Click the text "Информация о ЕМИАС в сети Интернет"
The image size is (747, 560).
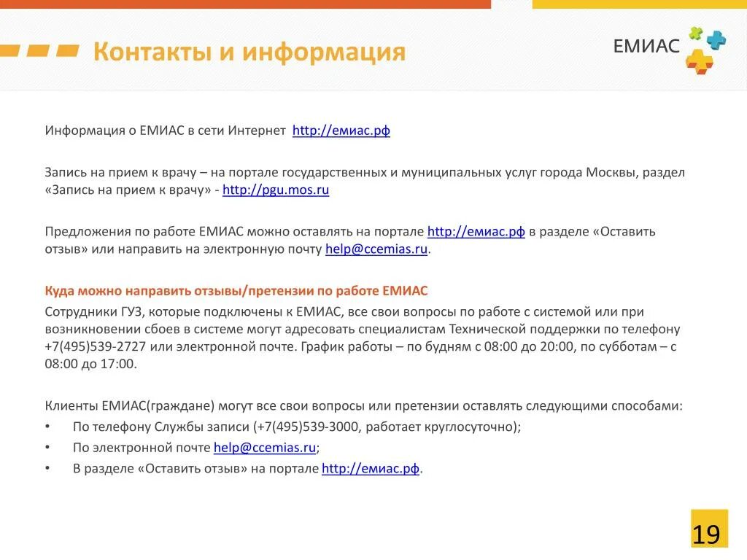pyautogui.click(x=165, y=131)
